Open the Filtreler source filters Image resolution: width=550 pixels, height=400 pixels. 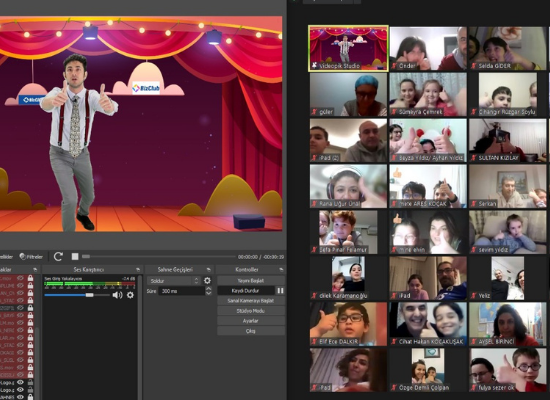[x=31, y=257]
